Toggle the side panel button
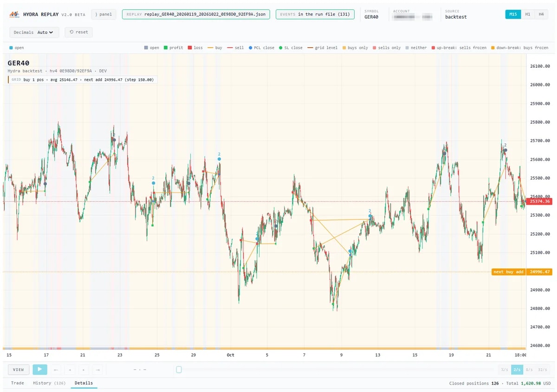 (104, 14)
